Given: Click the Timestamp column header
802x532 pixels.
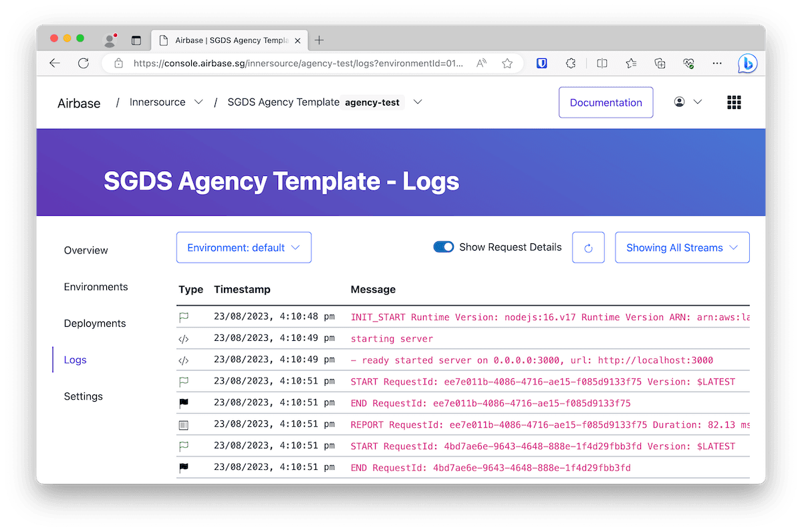Looking at the screenshot, I should [242, 289].
